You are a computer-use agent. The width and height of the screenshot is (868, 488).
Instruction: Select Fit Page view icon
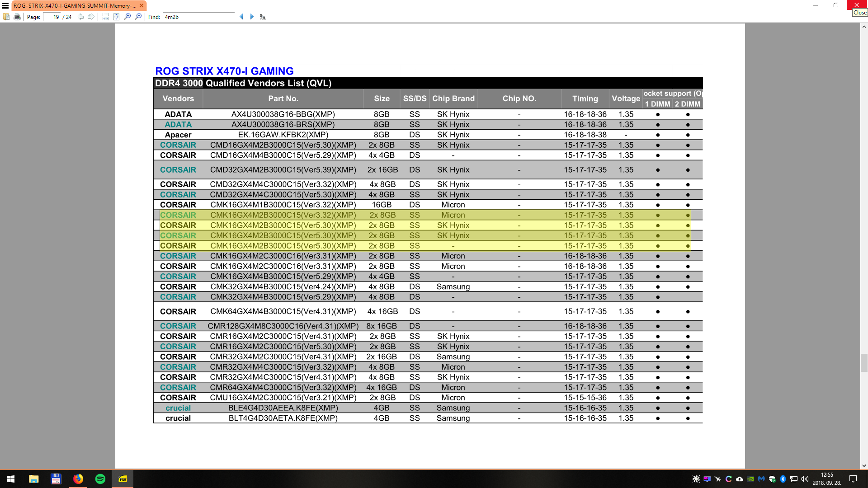[116, 17]
